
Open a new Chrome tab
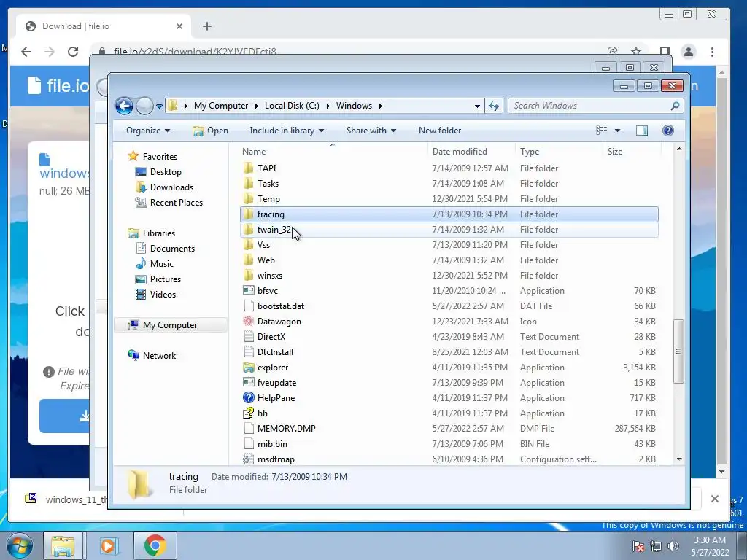click(206, 26)
